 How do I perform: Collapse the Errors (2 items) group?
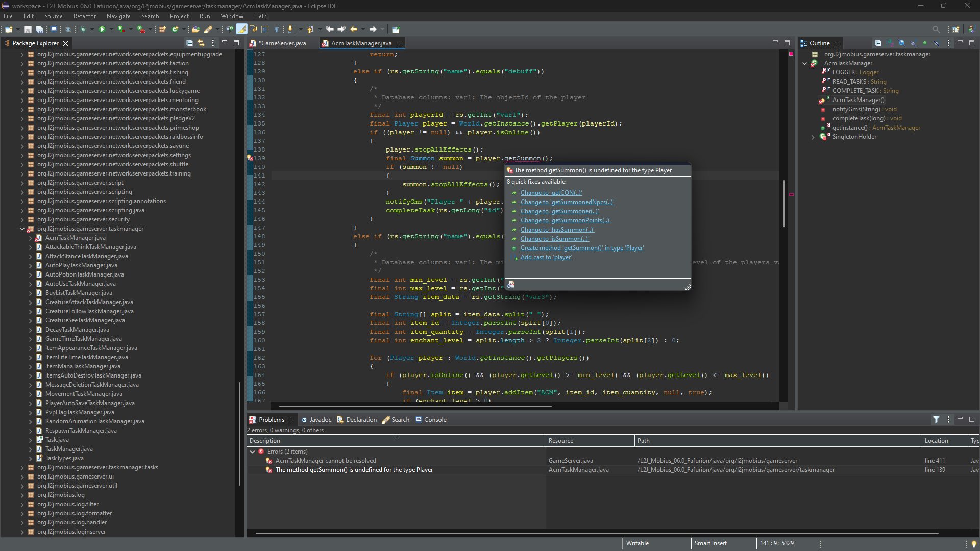point(252,452)
